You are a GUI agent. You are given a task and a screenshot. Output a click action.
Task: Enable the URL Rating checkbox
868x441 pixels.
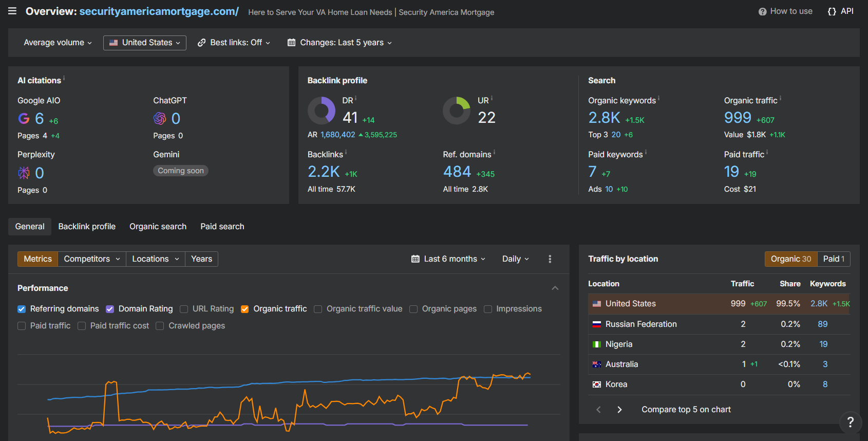184,309
